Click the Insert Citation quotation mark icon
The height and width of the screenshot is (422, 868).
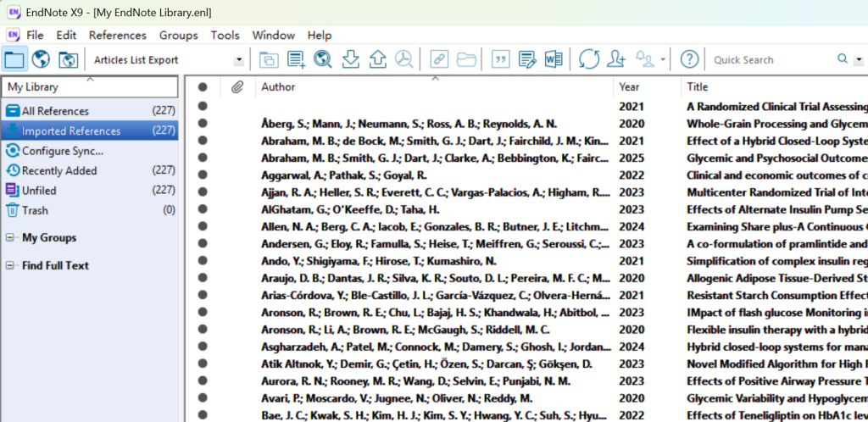(x=500, y=59)
